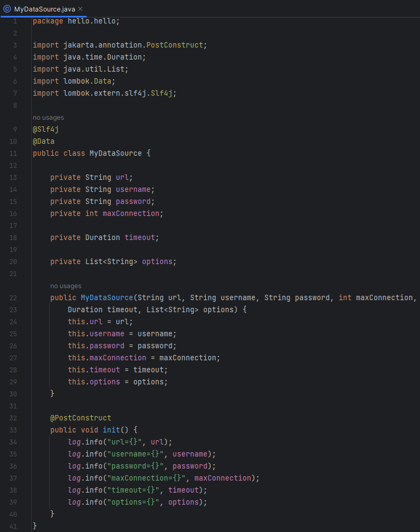The width and height of the screenshot is (420, 532).
Task: Click the 'this.options = options;' assignment
Action: [117, 382]
